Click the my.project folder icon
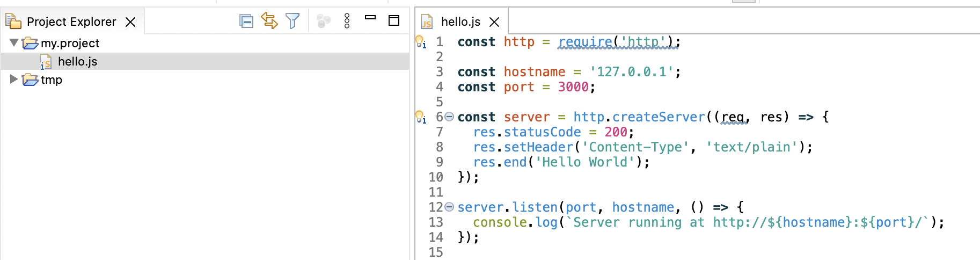Screen dimensions: 980x260 (31, 43)
